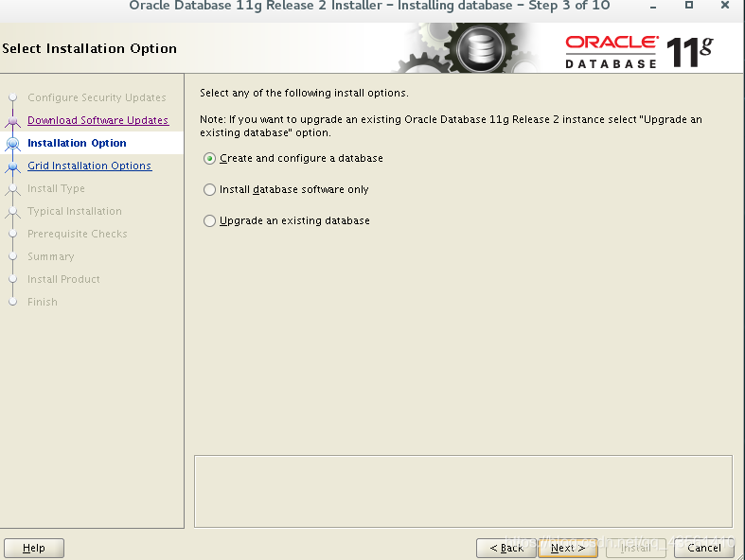The height and width of the screenshot is (560, 745).
Task: Click step marker beside Configure Security Updates
Action: [x=13, y=97]
